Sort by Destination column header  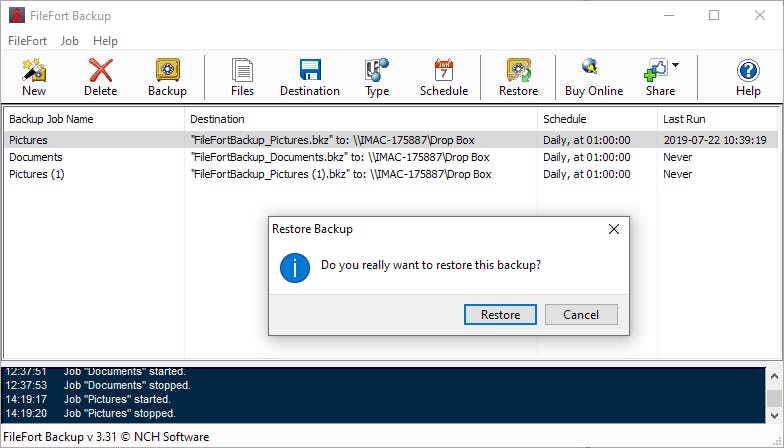pos(360,119)
